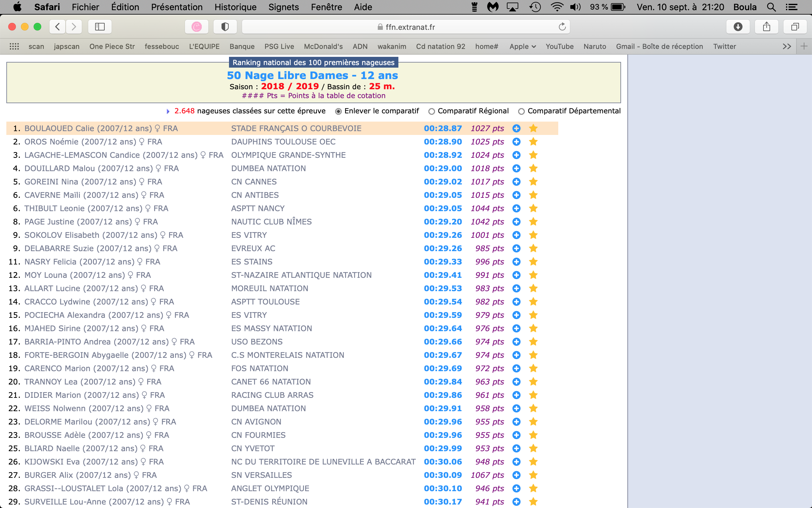Click star icon on PAGE Justine row

pyautogui.click(x=533, y=222)
